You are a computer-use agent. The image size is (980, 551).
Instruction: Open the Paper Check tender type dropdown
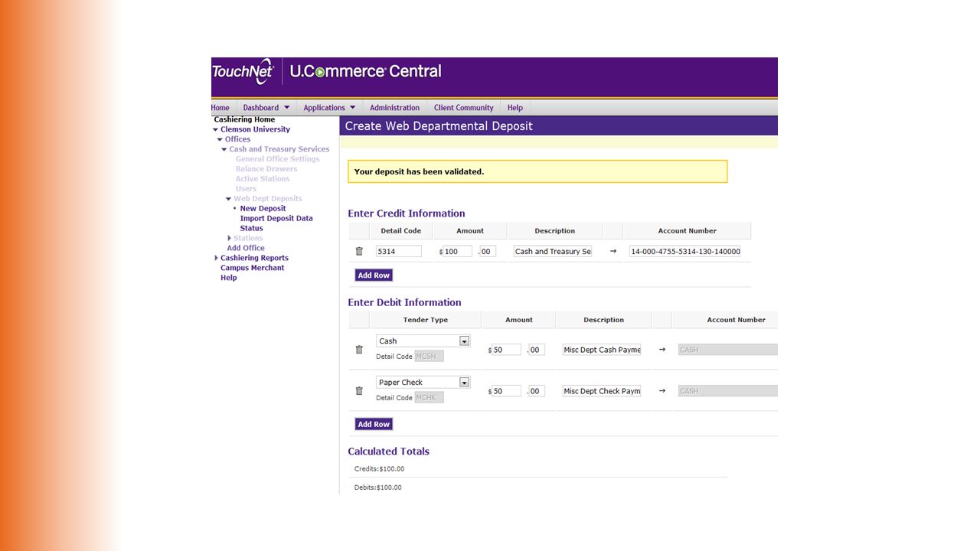click(464, 383)
